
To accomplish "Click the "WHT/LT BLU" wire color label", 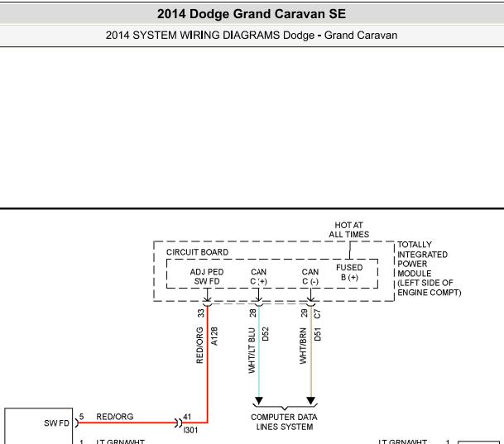I will pos(252,351).
